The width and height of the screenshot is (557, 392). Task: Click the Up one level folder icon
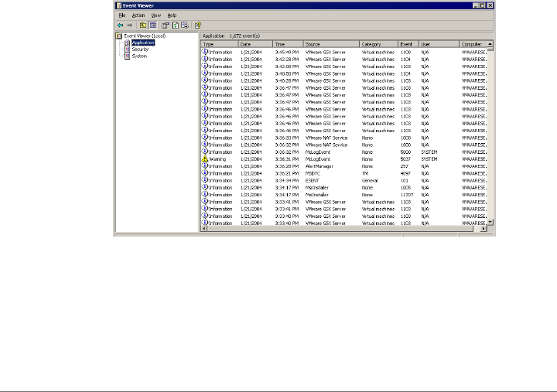[x=142, y=25]
